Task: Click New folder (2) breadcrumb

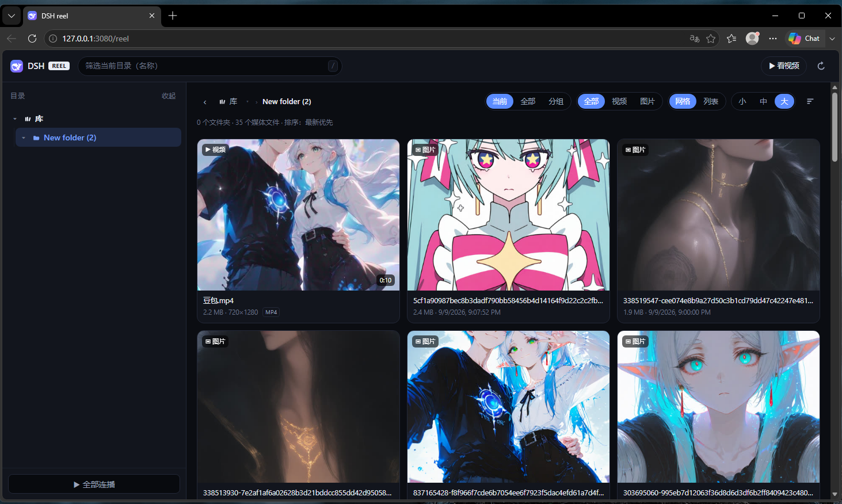Action: pos(287,101)
